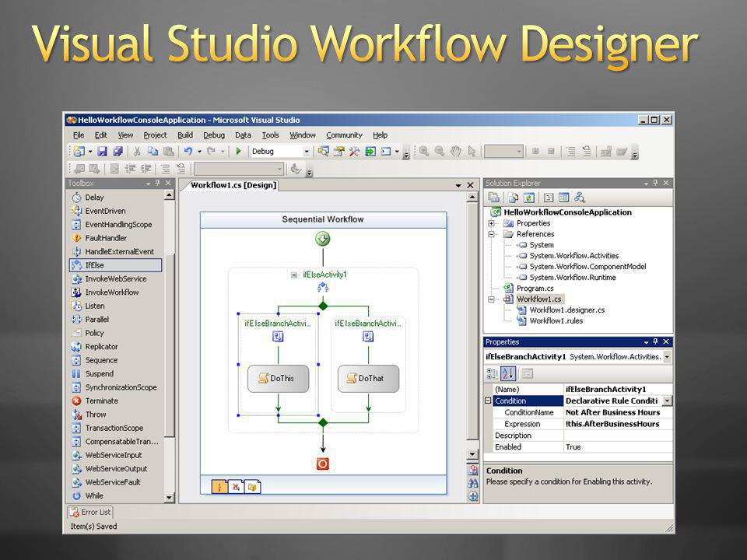Collapse the ifElseActivity1 node
This screenshot has width=747, height=560.
(x=294, y=275)
